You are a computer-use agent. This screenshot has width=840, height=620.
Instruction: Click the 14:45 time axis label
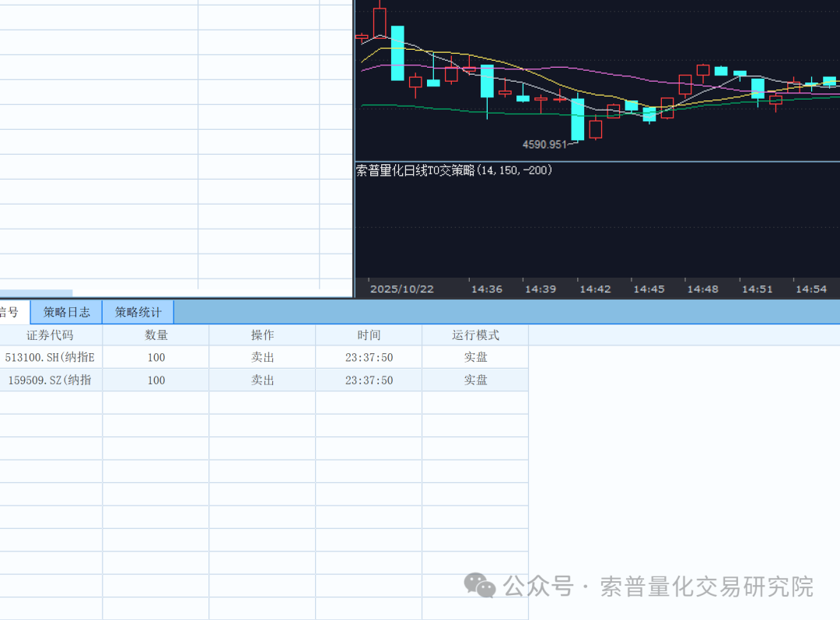coord(649,288)
